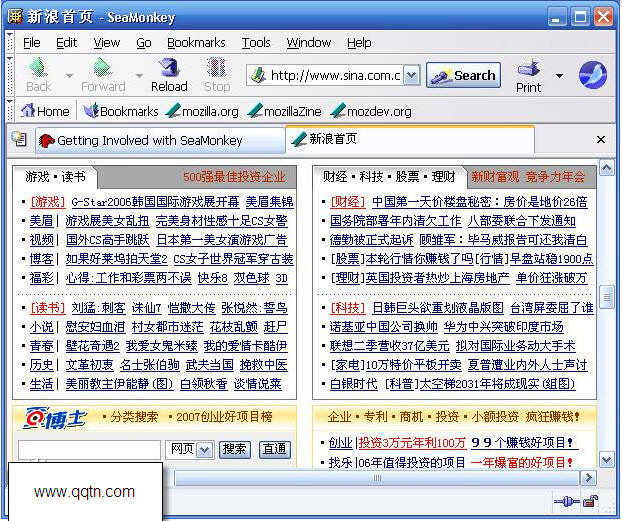The image size is (622, 521).
Task: Switch to Getting Involved with SeaMonkey tab
Action: tap(160, 140)
